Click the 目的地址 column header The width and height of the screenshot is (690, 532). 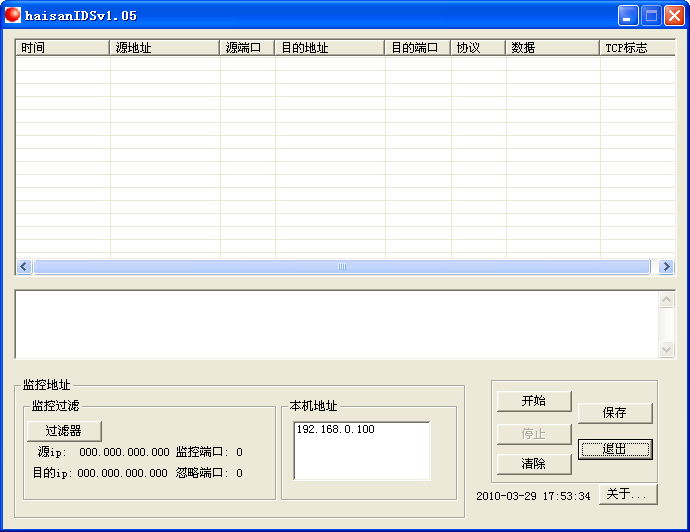pos(329,48)
